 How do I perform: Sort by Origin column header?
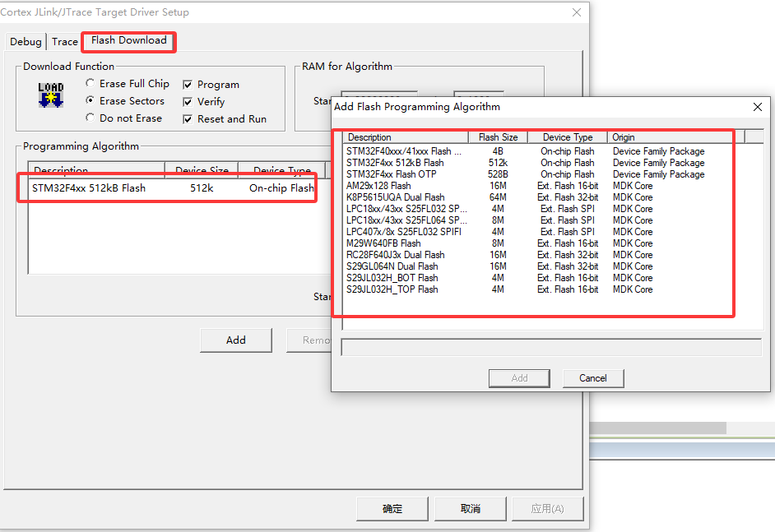(675, 136)
